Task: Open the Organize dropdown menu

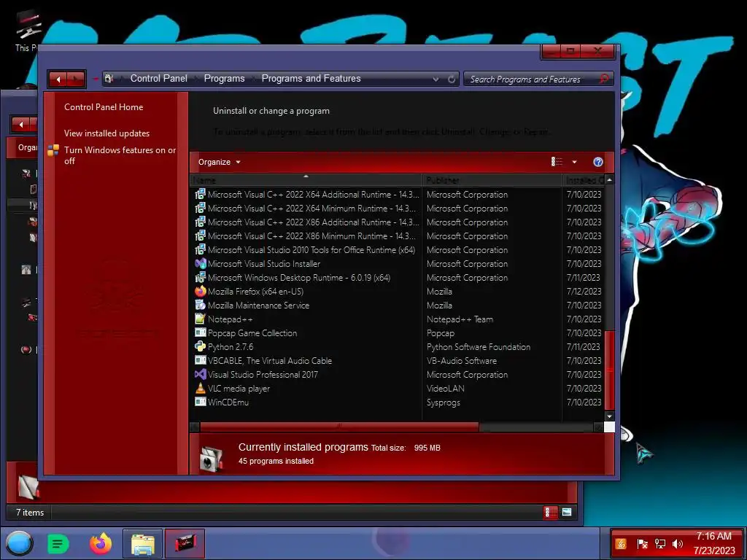Action: click(219, 162)
